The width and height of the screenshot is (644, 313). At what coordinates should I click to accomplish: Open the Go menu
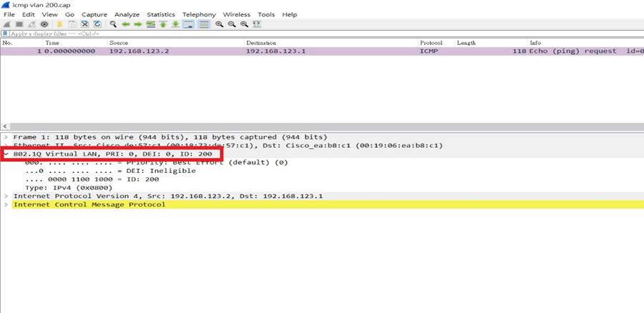[70, 14]
